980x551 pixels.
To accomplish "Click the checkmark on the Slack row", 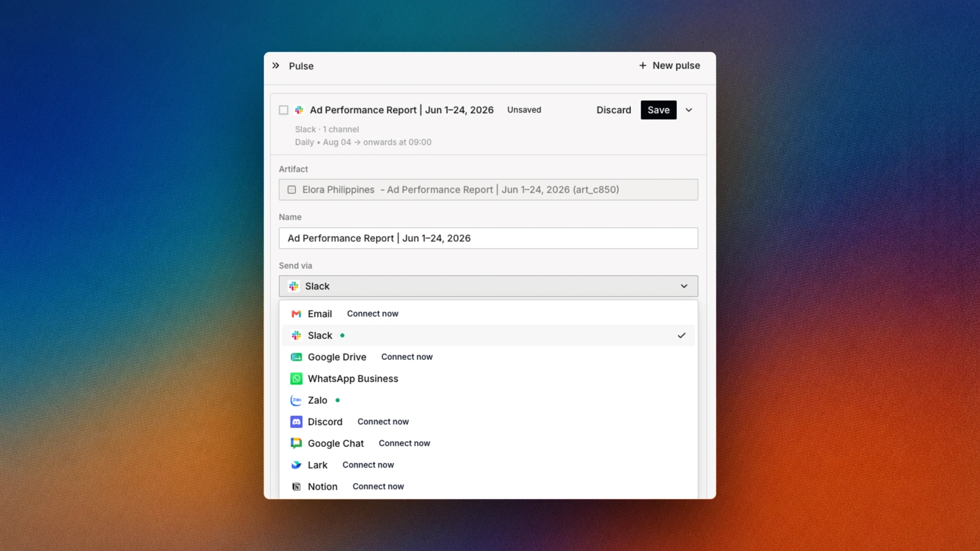I will [x=682, y=335].
